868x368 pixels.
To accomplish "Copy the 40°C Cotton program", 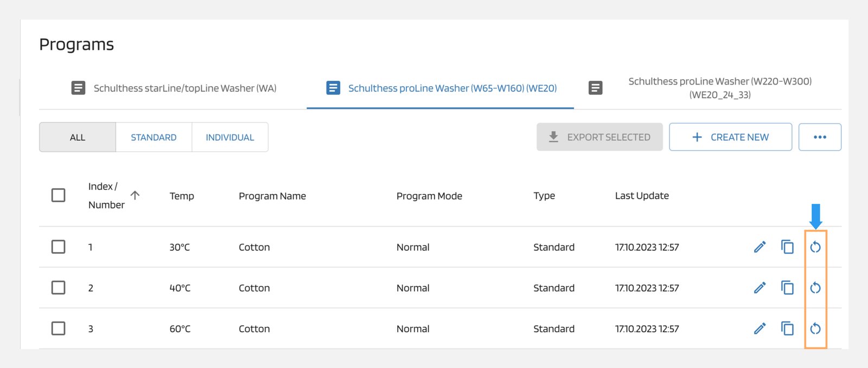I will [787, 288].
